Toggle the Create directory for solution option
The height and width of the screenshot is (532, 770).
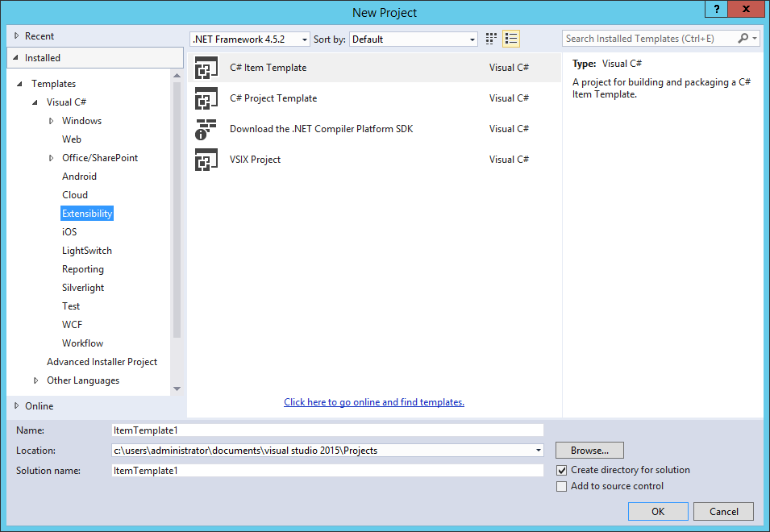pyautogui.click(x=561, y=470)
